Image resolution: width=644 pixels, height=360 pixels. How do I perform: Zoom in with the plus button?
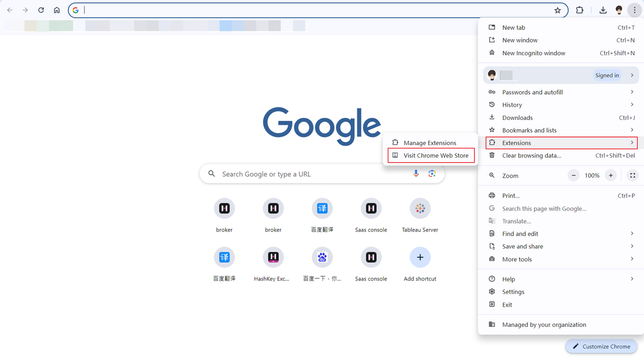(x=611, y=176)
